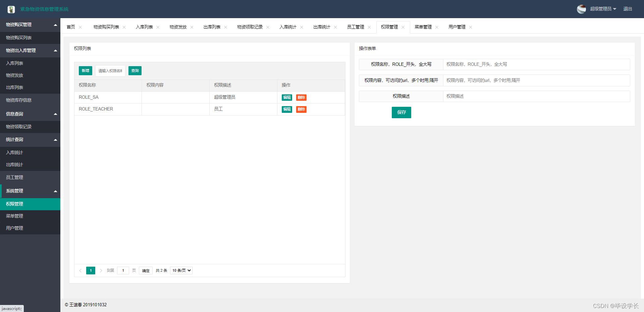Open 物资购买列表 in sidebar
The width and height of the screenshot is (644, 312).
30,38
